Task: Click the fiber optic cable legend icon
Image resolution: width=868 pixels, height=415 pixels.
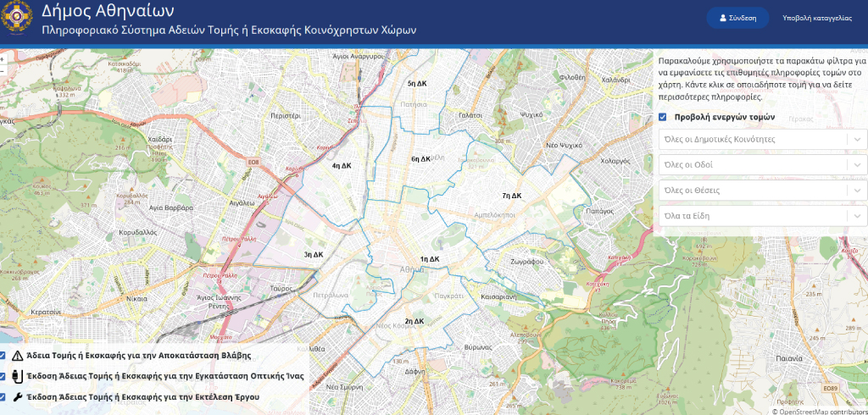Action: [16, 376]
